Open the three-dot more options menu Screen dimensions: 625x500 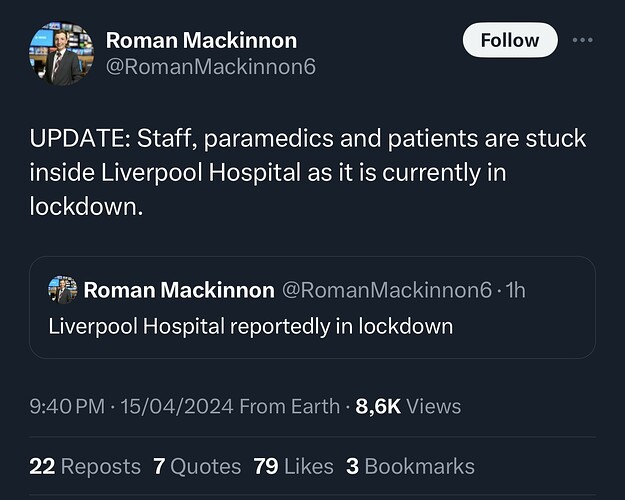point(582,41)
